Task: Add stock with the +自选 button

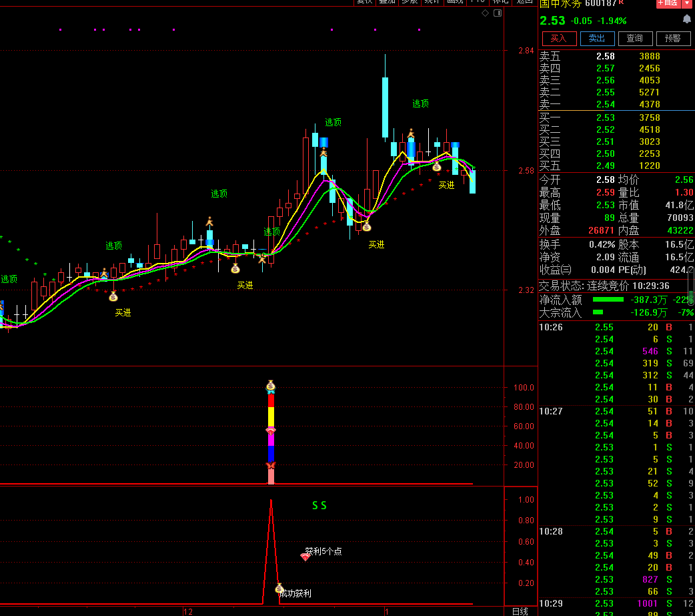Action: [668, 3]
